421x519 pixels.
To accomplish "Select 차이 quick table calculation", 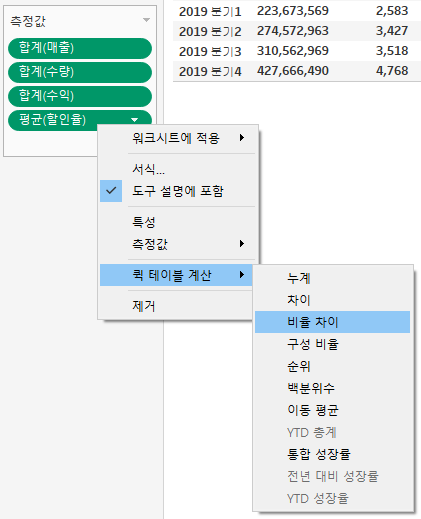I will [x=332, y=300].
